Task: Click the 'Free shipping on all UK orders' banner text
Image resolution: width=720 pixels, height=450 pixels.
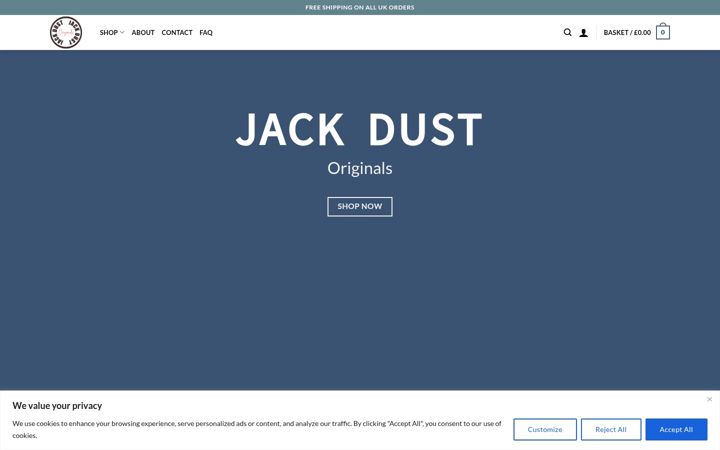Action: pos(360,7)
